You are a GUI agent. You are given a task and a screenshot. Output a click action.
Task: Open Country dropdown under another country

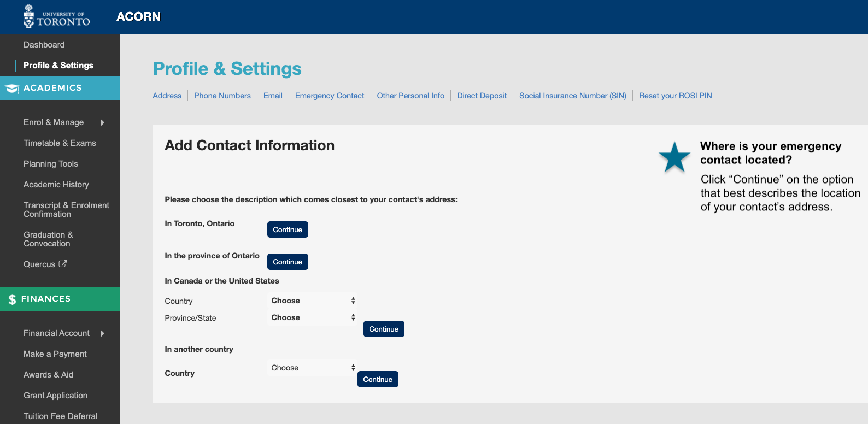[x=313, y=368]
